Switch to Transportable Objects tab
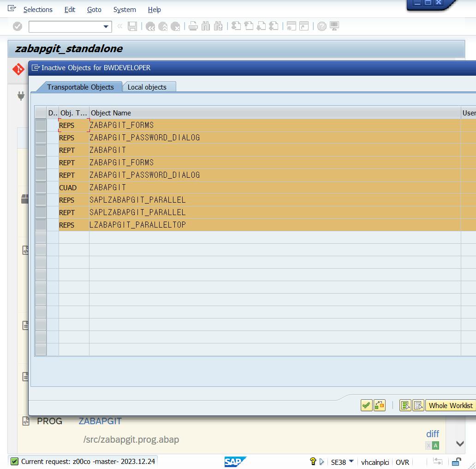 80,87
